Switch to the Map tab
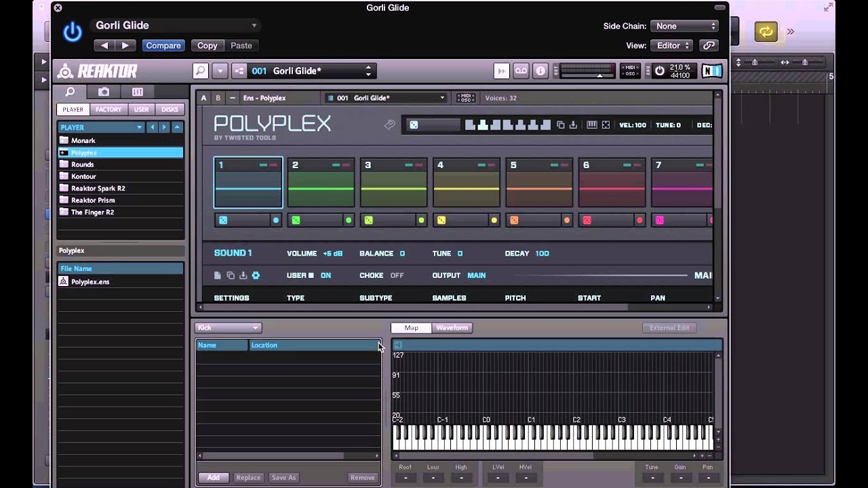This screenshot has height=488, width=868. point(412,327)
